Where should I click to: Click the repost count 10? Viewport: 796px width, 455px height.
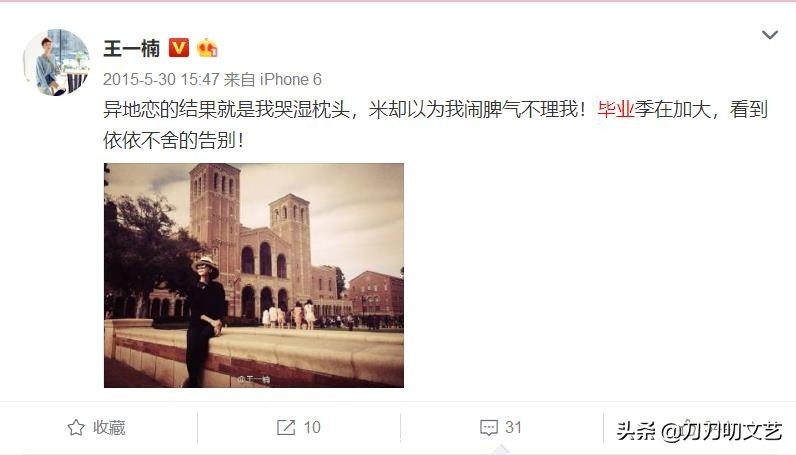[x=312, y=428]
